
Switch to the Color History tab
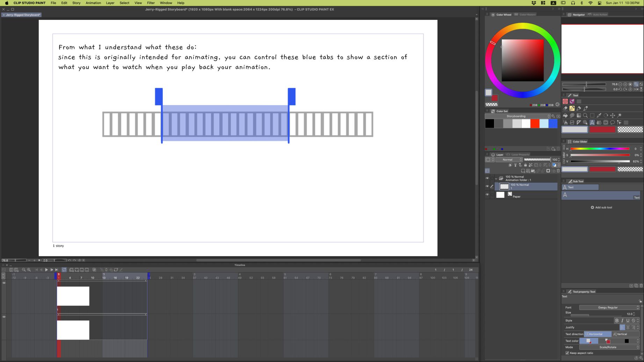527,15
